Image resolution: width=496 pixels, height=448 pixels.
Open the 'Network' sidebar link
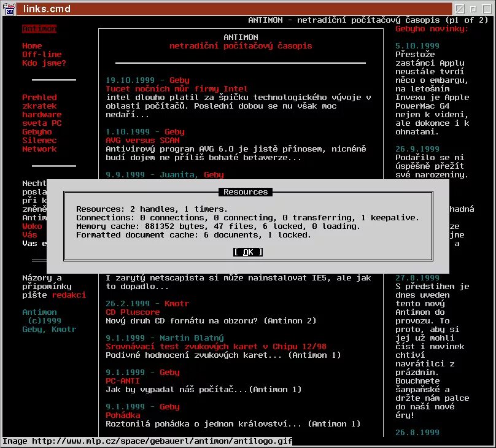pos(39,149)
